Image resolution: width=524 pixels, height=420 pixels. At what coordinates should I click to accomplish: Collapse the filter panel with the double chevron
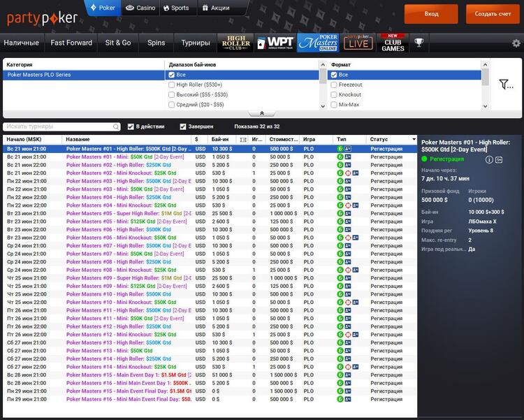pyautogui.click(x=262, y=113)
